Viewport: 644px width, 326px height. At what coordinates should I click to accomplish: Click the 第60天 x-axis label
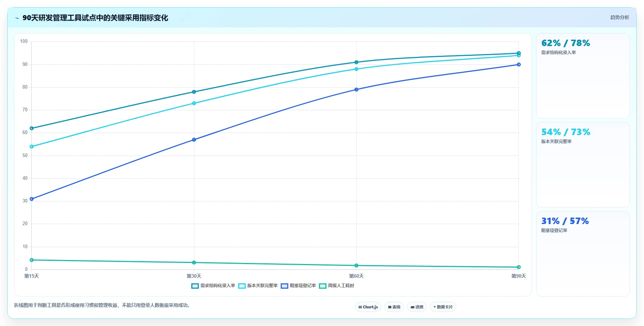point(356,276)
